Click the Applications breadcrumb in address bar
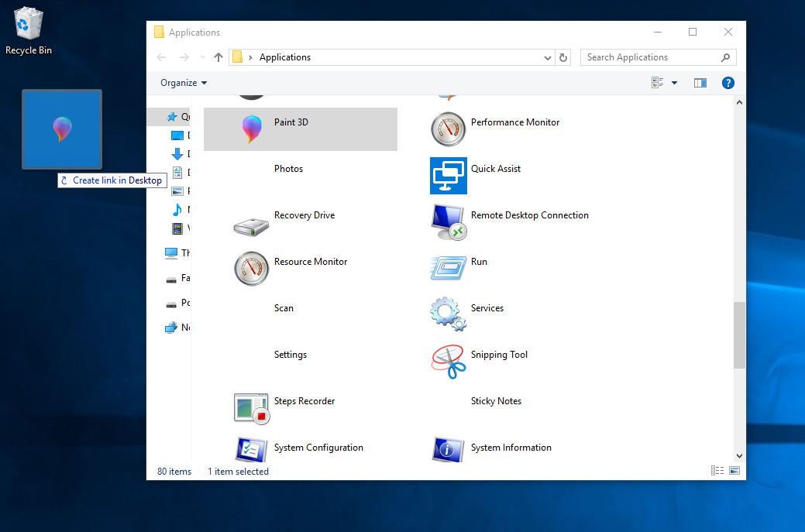The width and height of the screenshot is (805, 532). pyautogui.click(x=285, y=57)
